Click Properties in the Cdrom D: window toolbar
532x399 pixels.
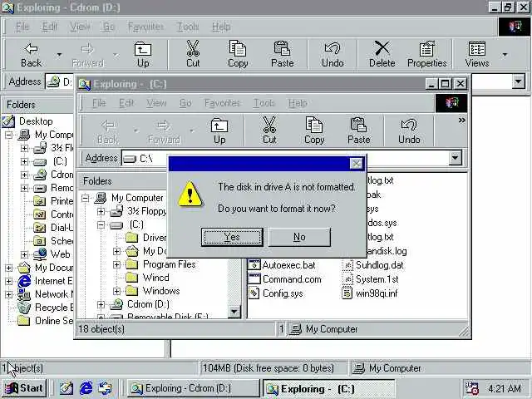(x=426, y=55)
